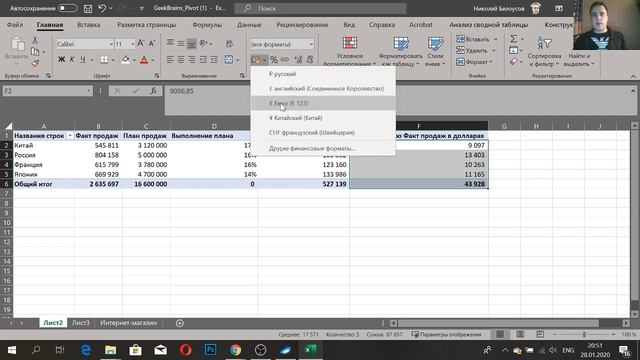Add a new sheet with plus button
This screenshot has height=360, width=640.
click(180, 323)
